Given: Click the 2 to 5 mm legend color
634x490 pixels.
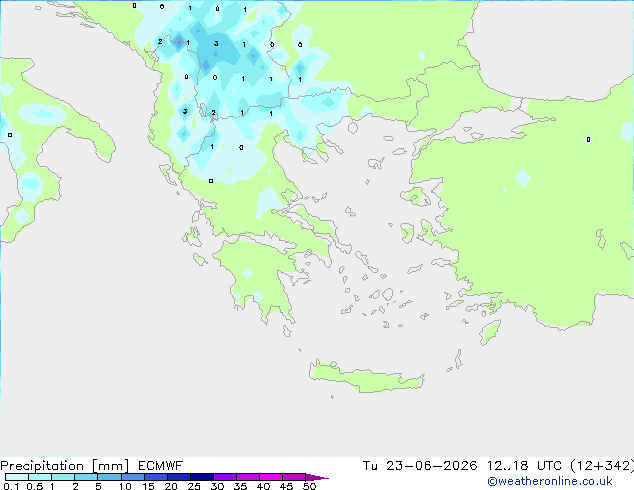Looking at the screenshot, I should click(x=86, y=477).
